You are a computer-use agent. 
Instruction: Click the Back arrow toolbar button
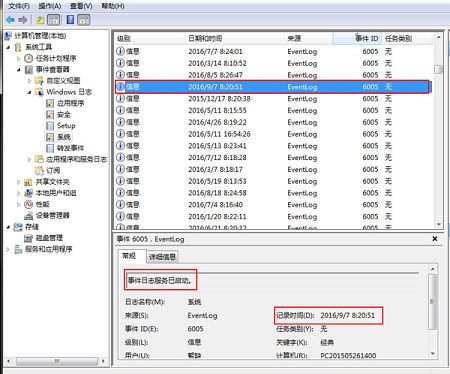coord(10,20)
